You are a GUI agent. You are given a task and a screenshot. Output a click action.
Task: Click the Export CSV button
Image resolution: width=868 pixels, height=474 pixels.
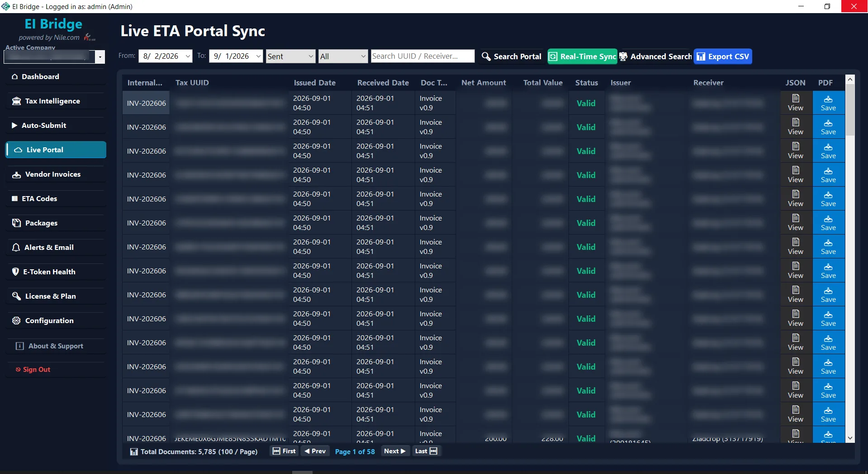coord(723,56)
